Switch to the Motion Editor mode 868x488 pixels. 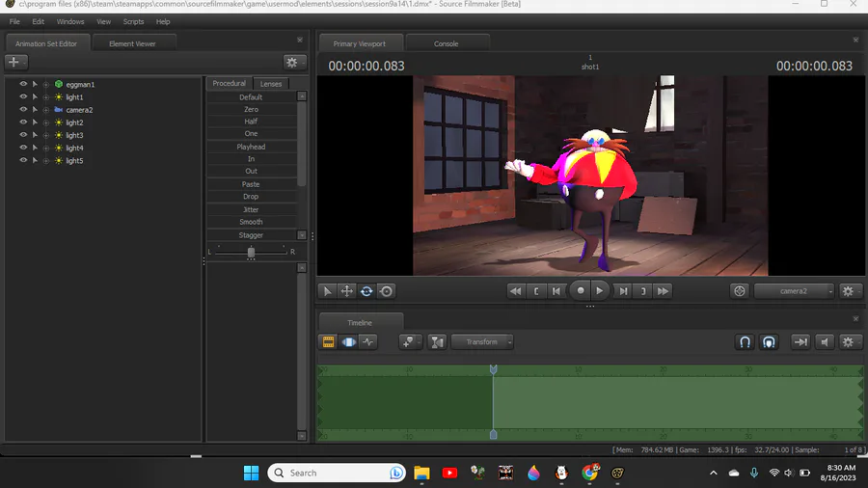[x=348, y=341]
